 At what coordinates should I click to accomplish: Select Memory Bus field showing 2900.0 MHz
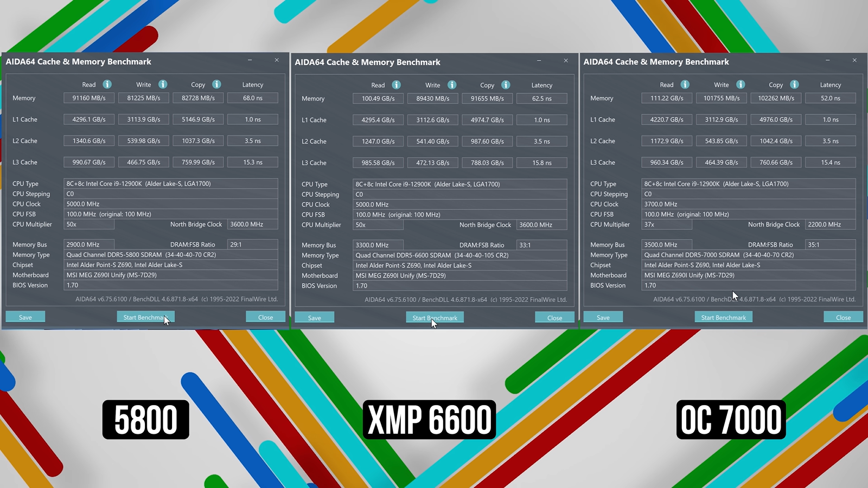(x=89, y=245)
